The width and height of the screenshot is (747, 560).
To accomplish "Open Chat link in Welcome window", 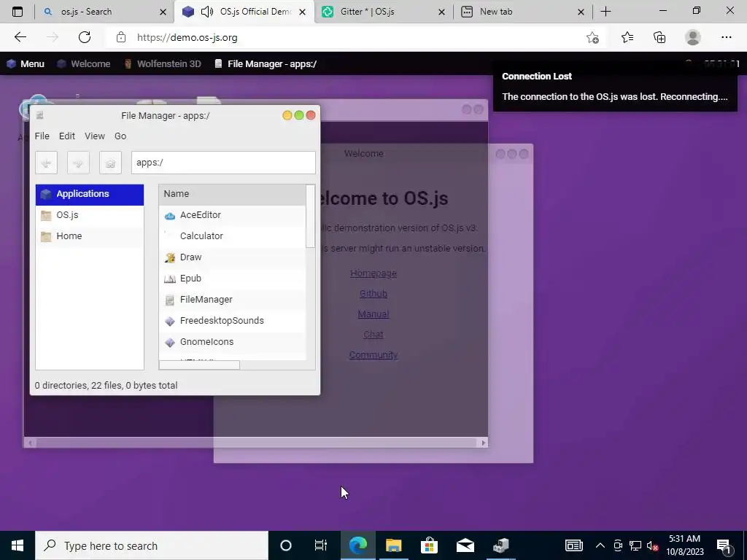I will click(373, 335).
